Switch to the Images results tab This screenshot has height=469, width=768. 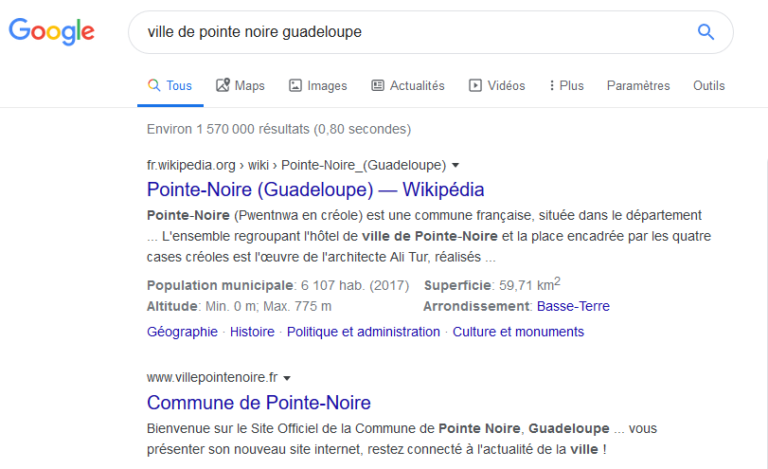point(318,86)
